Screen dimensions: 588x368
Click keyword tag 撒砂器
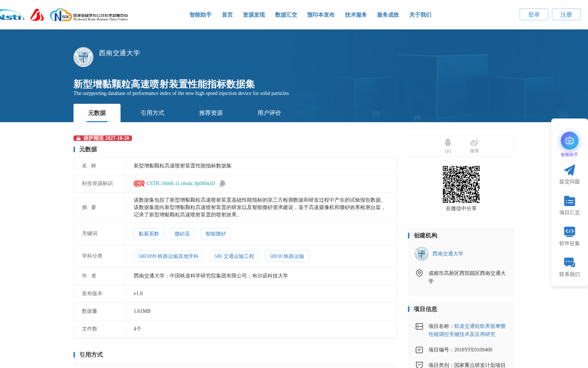pyautogui.click(x=182, y=234)
